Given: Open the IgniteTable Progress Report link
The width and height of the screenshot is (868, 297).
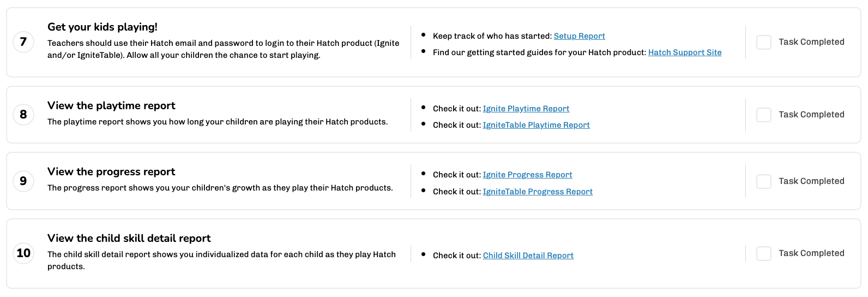Looking at the screenshot, I should pos(538,192).
